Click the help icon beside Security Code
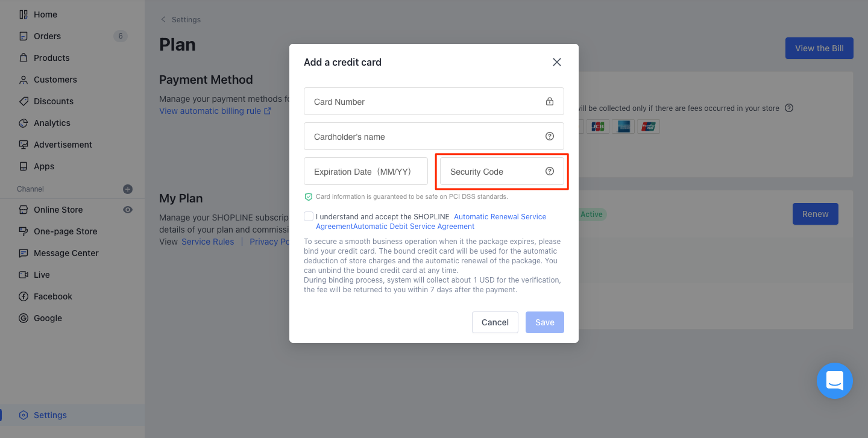Screen dimensions: 868x438 (x=550, y=171)
